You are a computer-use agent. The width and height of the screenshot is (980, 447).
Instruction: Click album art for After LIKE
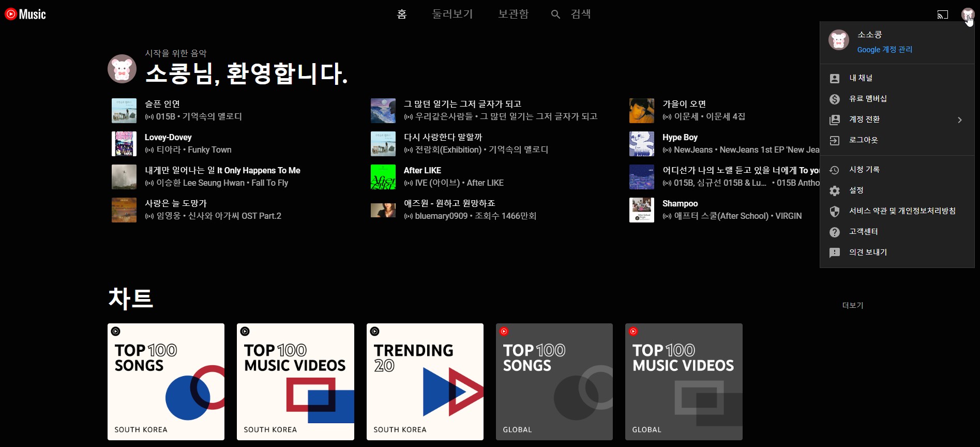[383, 177]
